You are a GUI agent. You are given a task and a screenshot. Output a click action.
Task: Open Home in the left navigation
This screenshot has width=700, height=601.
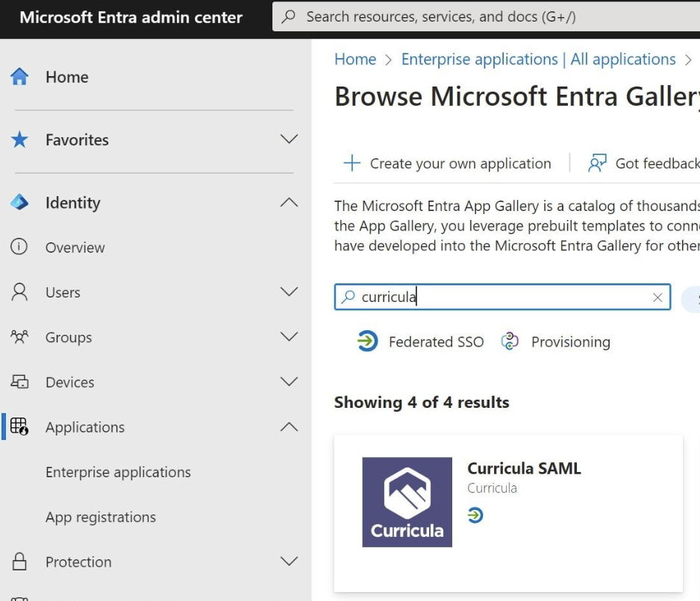point(67,77)
